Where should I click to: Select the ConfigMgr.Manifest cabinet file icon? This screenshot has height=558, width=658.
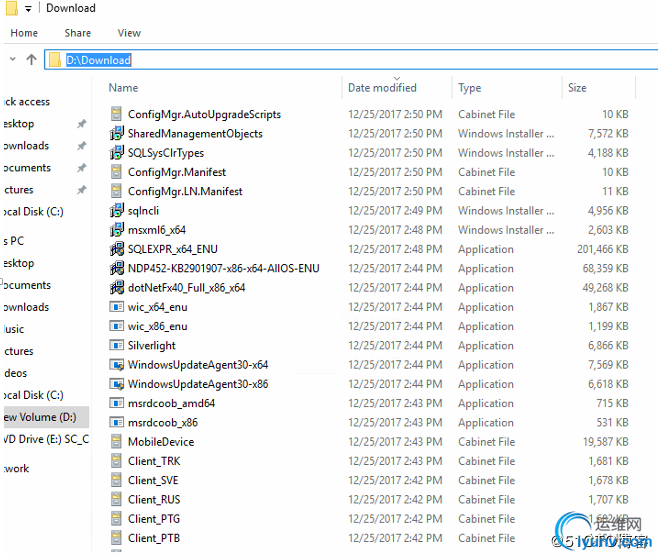tap(116, 172)
